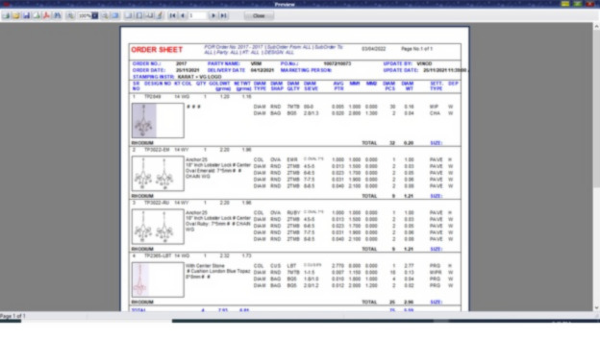The image size is (600, 364).
Task: Click the magnifier icon after zoom box
Action: pyautogui.click(x=105, y=15)
